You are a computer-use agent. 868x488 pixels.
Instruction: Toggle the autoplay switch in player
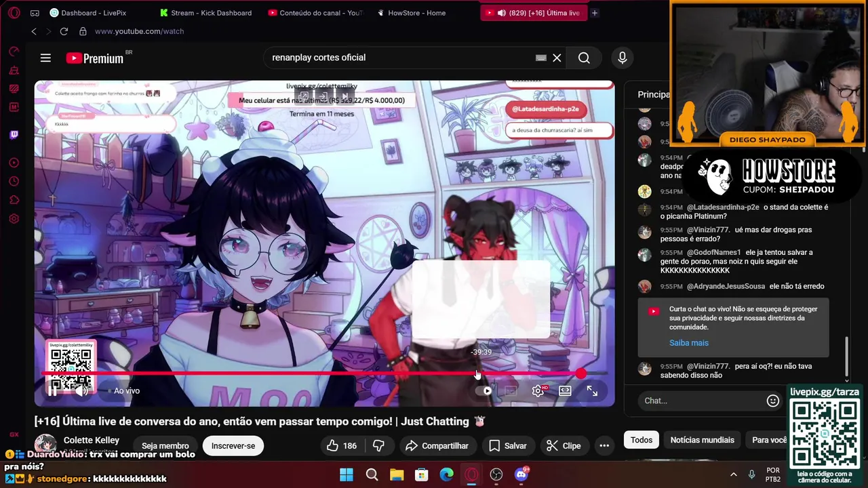point(484,390)
